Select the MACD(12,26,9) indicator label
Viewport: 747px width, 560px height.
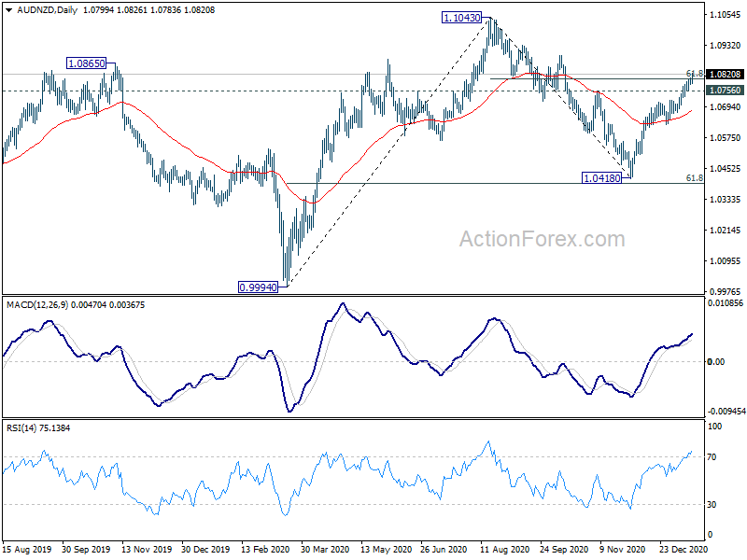37,305
